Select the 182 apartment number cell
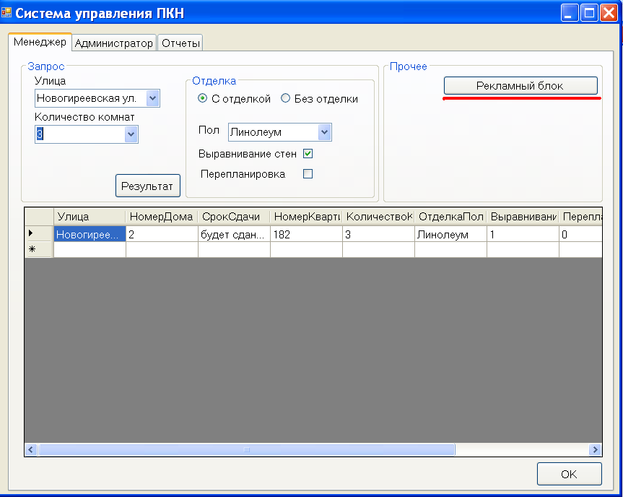Image resolution: width=623 pixels, height=497 pixels. [x=306, y=234]
